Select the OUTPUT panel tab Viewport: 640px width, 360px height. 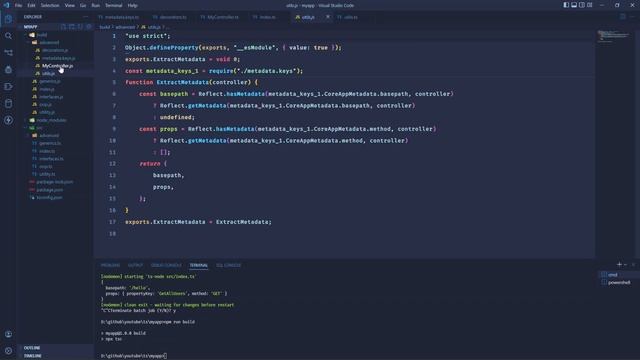point(135,265)
